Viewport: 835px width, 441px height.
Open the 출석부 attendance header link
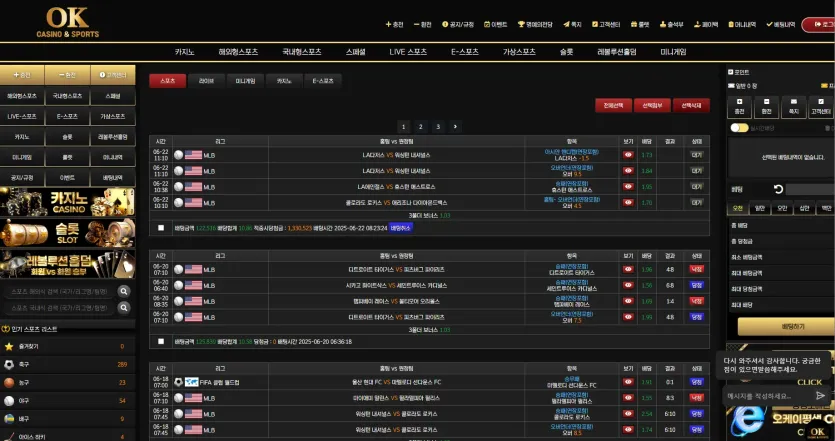pyautogui.click(x=672, y=24)
